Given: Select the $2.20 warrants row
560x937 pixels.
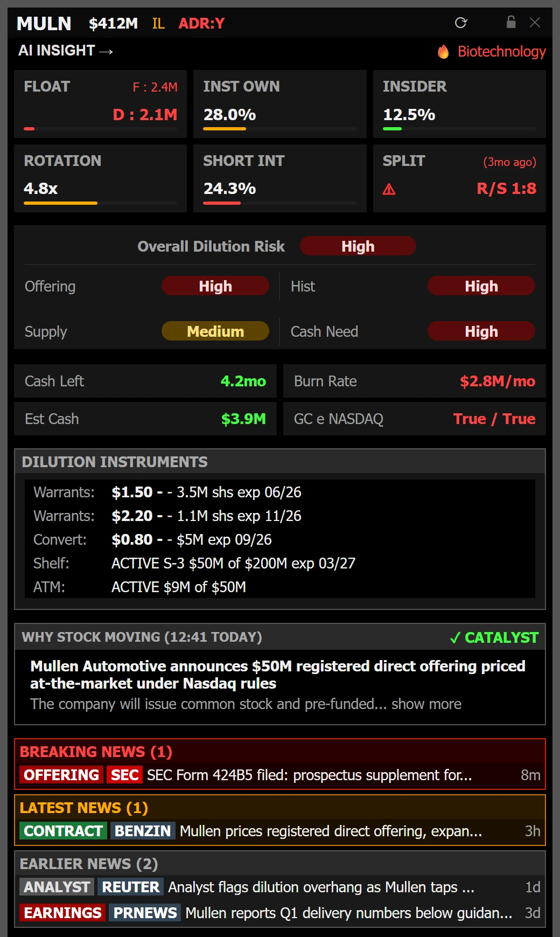Looking at the screenshot, I should (280, 516).
